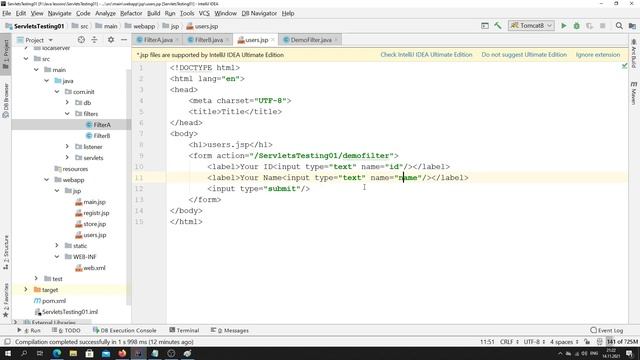Open Microsoft Edge from the taskbar
Image resolution: width=640 pixels, height=360 pixels.
pyautogui.click(x=57, y=353)
